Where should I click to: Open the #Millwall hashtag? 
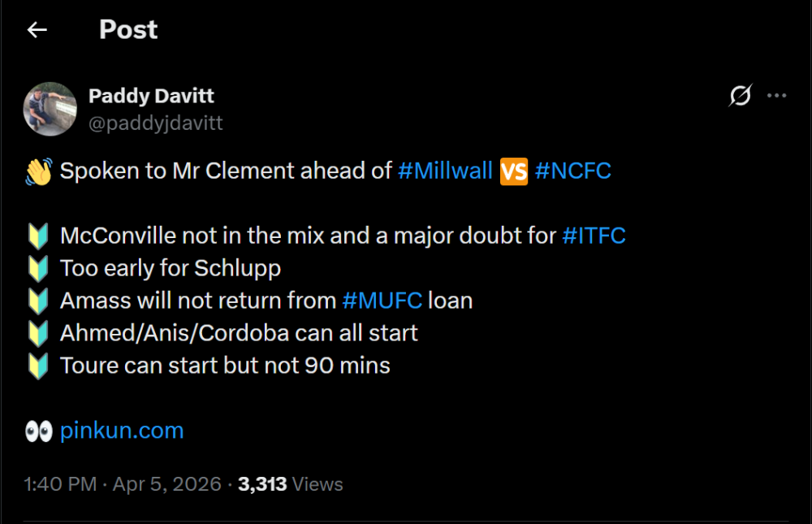445,171
